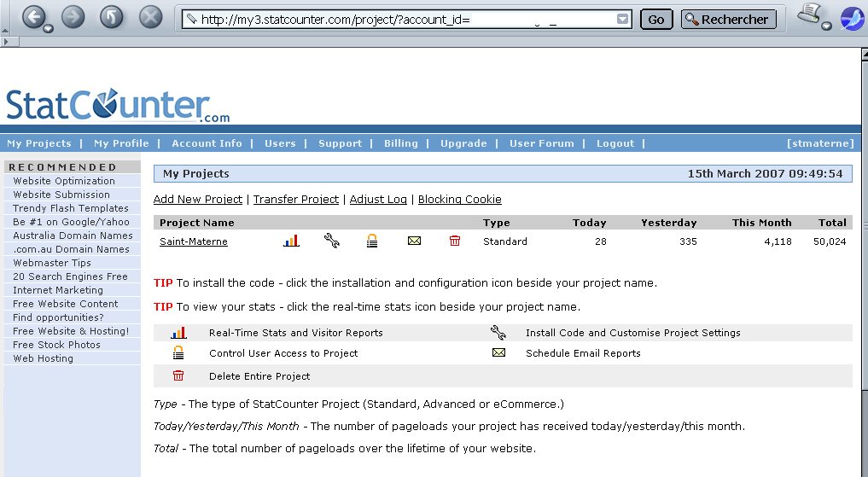Screen dimensions: 868x477
Task: Open Free Website & Hosting! sidebar link
Action: pyautogui.click(x=71, y=331)
